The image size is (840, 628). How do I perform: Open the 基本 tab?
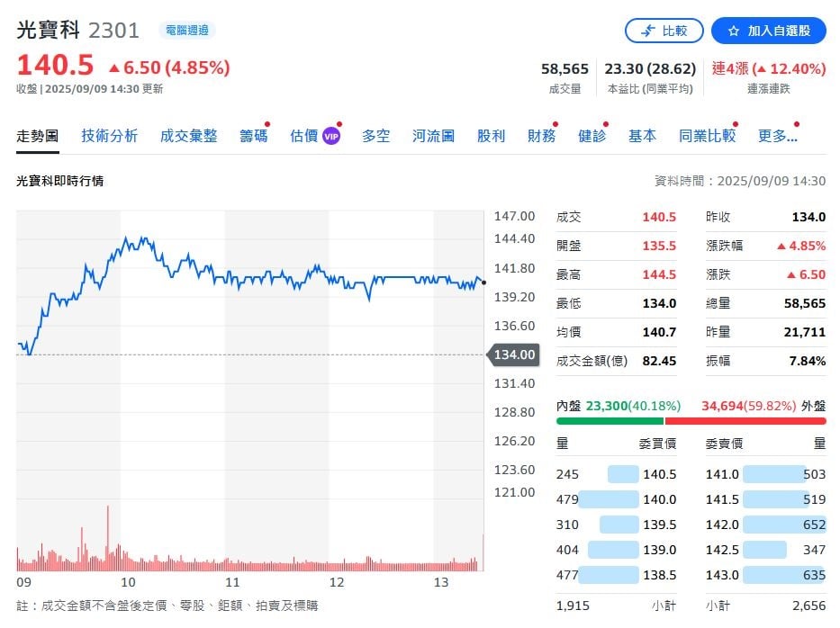[642, 135]
